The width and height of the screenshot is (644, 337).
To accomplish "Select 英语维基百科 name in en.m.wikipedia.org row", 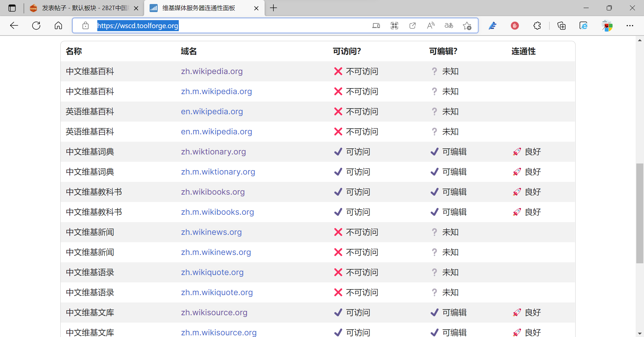I will (x=90, y=132).
